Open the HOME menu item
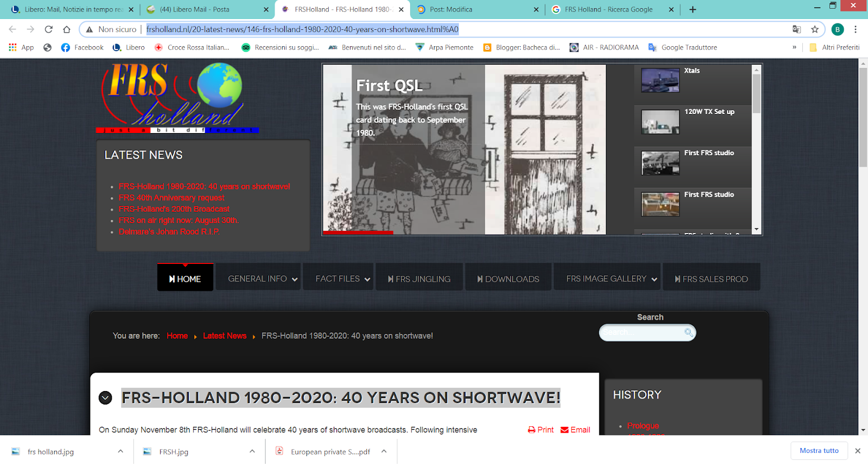Screen dimensions: 868x467 (x=185, y=279)
